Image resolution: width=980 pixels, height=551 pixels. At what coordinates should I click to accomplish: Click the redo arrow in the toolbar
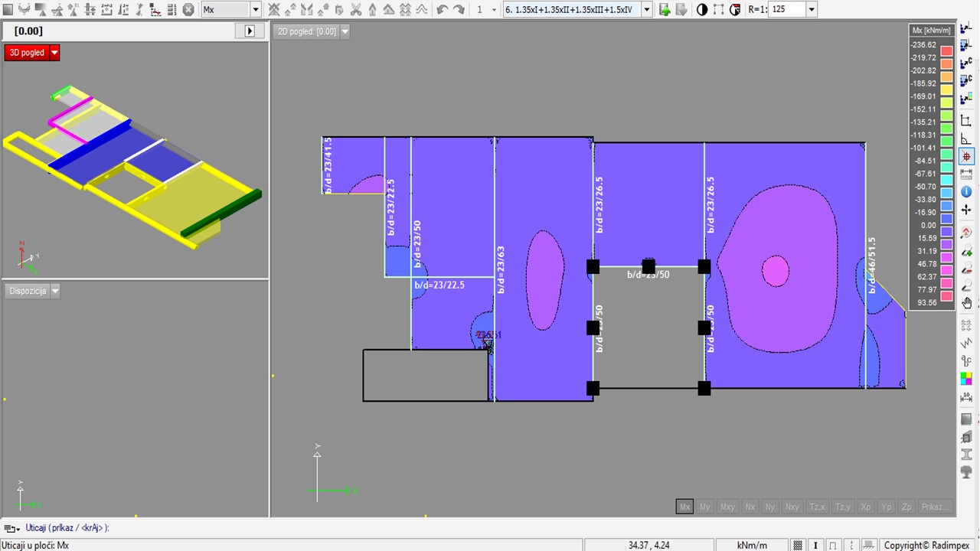pyautogui.click(x=459, y=10)
